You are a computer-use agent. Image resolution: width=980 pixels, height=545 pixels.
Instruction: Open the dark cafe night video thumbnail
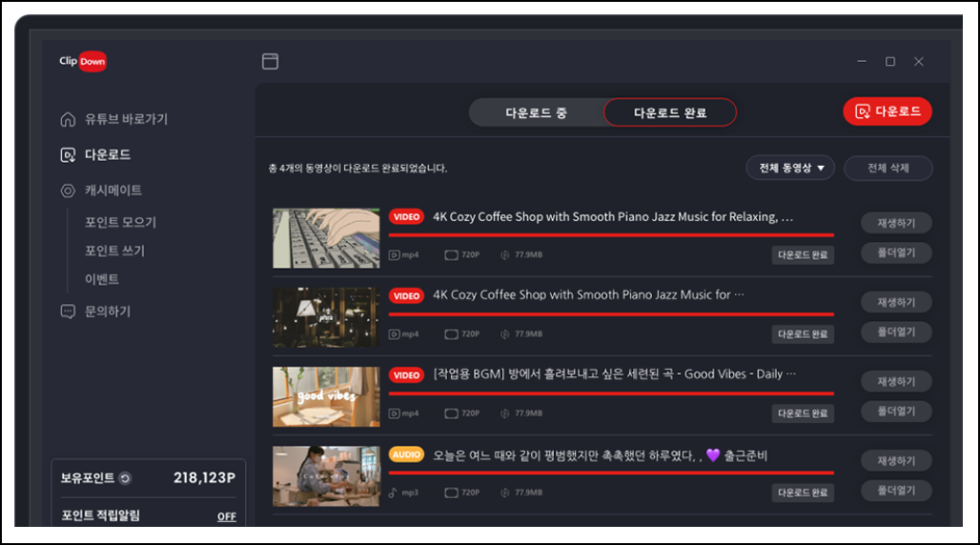[x=326, y=317]
